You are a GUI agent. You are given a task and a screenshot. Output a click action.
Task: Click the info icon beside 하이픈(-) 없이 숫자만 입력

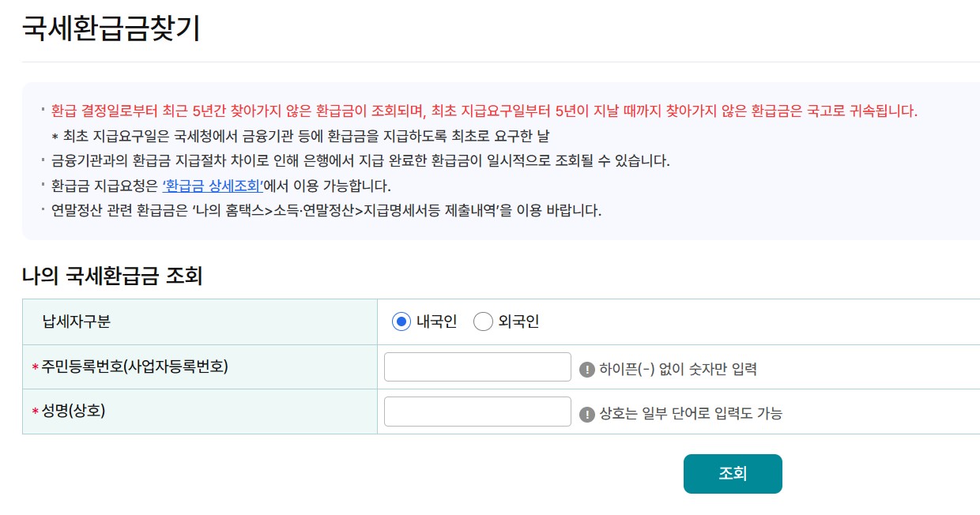pos(586,369)
